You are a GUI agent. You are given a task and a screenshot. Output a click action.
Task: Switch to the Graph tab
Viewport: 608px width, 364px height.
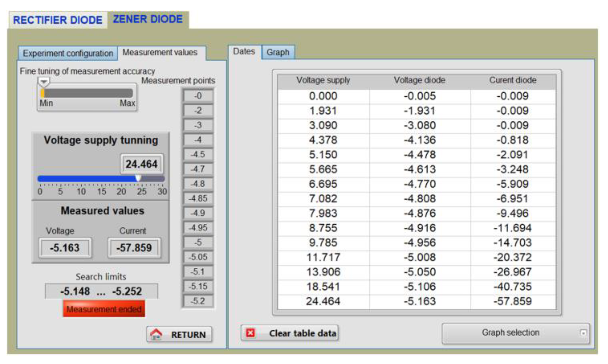coord(278,52)
